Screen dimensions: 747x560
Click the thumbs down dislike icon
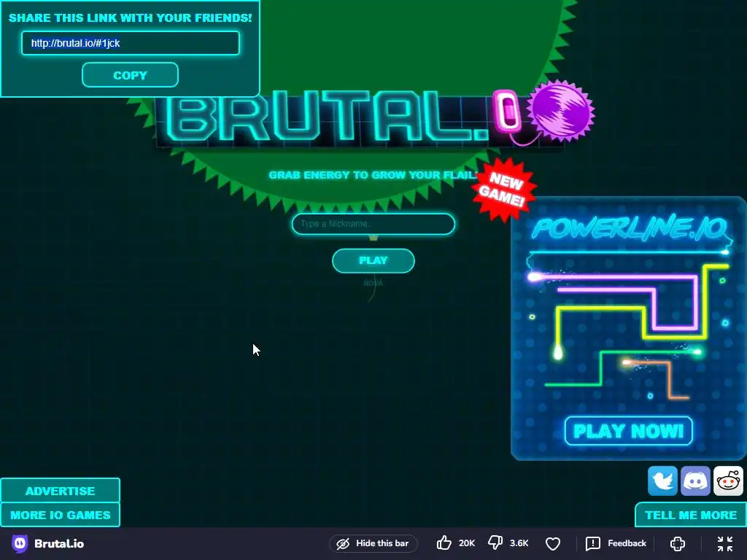pyautogui.click(x=495, y=542)
